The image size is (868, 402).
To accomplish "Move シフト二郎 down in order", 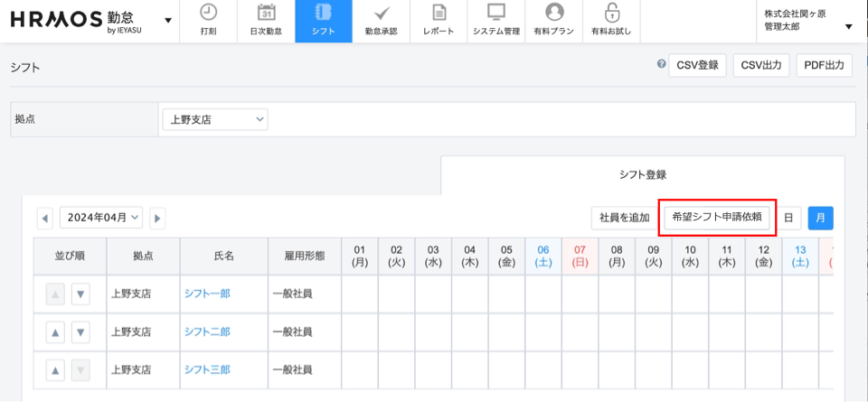I will 80,332.
